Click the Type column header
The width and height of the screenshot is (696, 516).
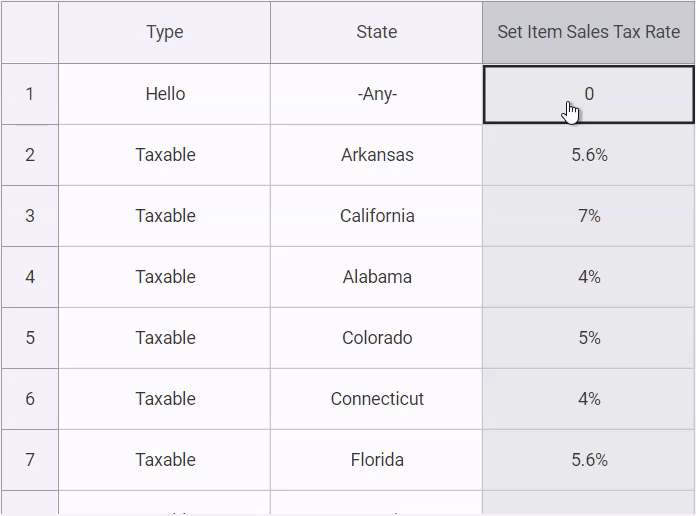165,32
